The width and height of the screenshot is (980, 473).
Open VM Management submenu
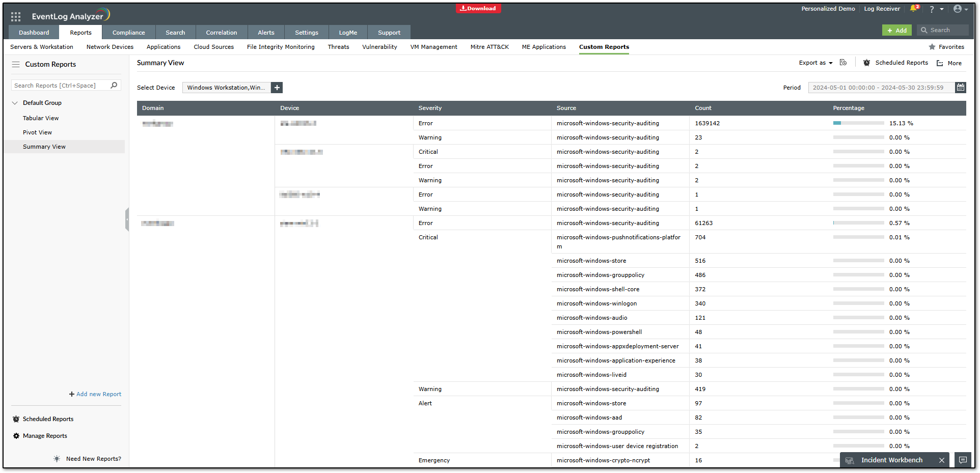point(434,47)
